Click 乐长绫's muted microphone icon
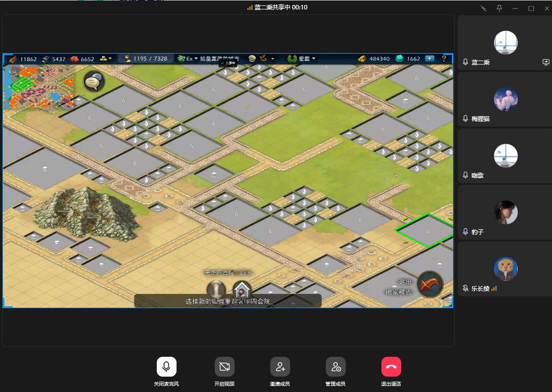Viewport: 552px width, 392px height. (x=466, y=289)
